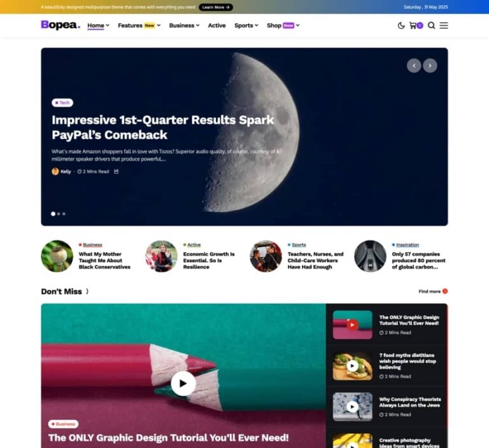489x448 pixels.
Task: Play the main pencil video
Action: coord(183,384)
